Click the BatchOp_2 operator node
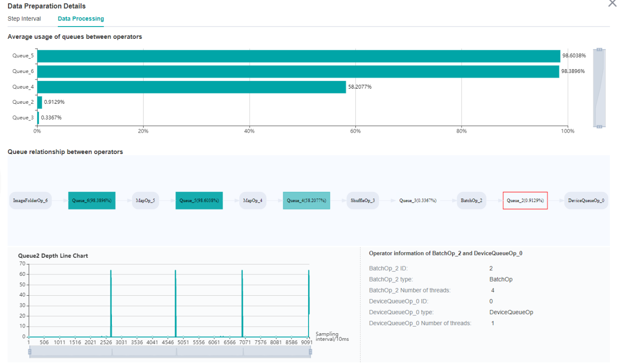Screen dimensions: 626x364 [471, 200]
